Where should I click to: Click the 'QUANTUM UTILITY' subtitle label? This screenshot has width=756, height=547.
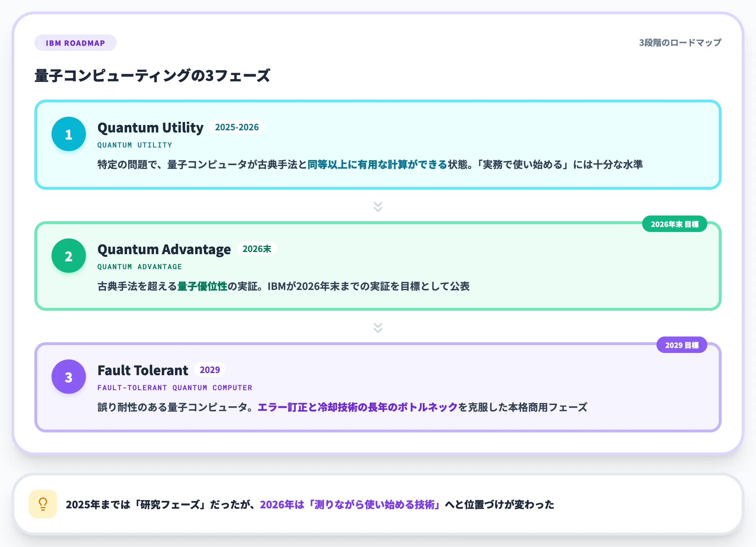click(x=135, y=145)
